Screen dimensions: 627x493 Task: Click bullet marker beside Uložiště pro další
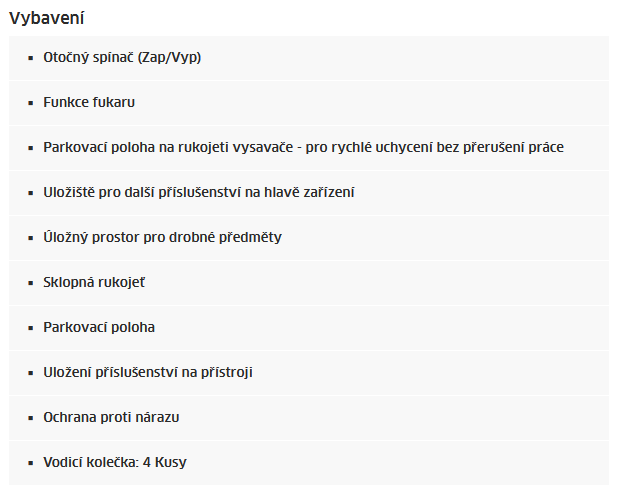click(x=31, y=193)
